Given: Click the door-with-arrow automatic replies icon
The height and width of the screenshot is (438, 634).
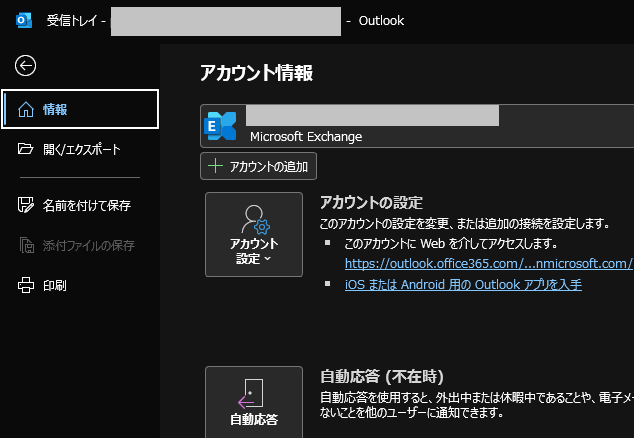Looking at the screenshot, I should pyautogui.click(x=251, y=394).
